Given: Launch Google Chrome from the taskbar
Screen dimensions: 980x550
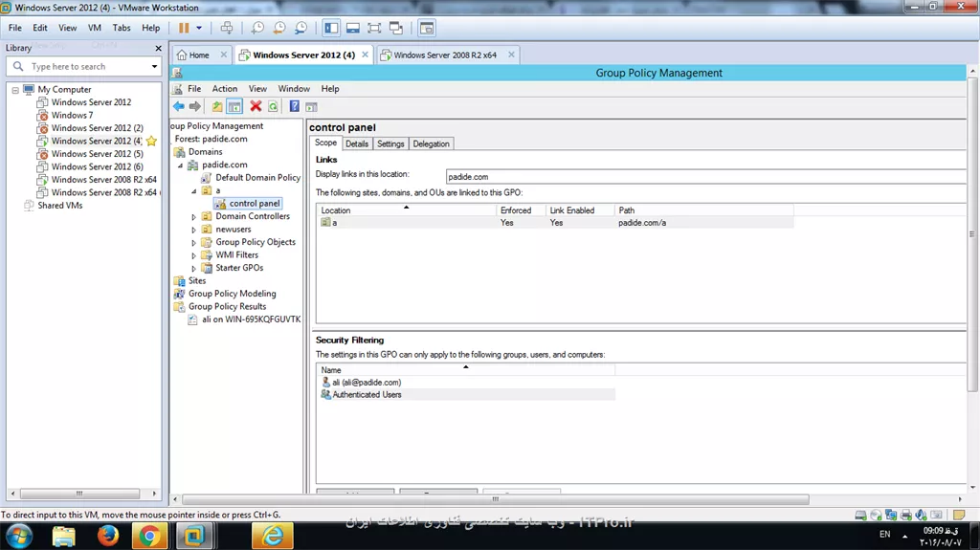Looking at the screenshot, I should (149, 536).
